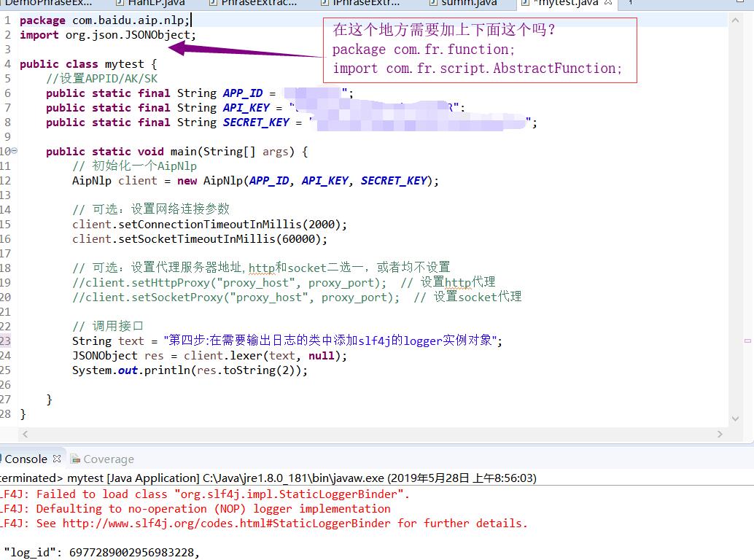Click the editor scrollbar up arrow
This screenshot has height=560, width=754.
click(x=735, y=20)
